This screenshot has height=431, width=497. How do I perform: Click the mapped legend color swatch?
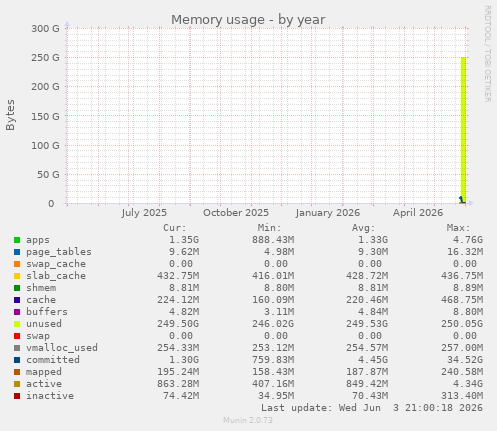pos(17,372)
